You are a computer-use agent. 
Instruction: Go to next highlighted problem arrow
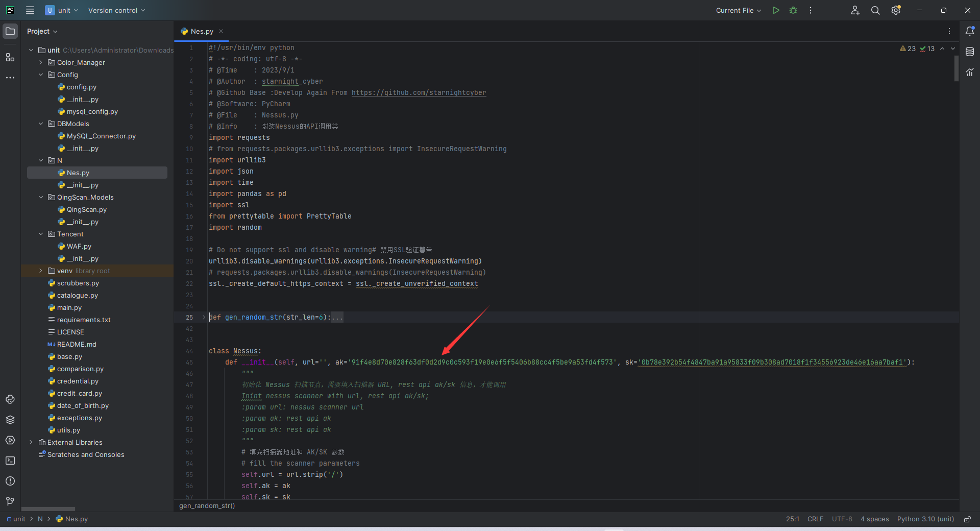(953, 49)
